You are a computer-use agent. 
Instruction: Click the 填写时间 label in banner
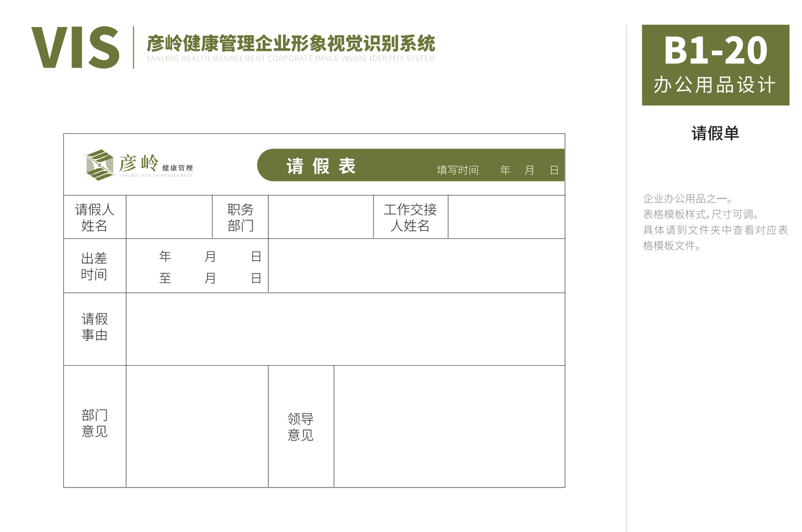pos(458,170)
